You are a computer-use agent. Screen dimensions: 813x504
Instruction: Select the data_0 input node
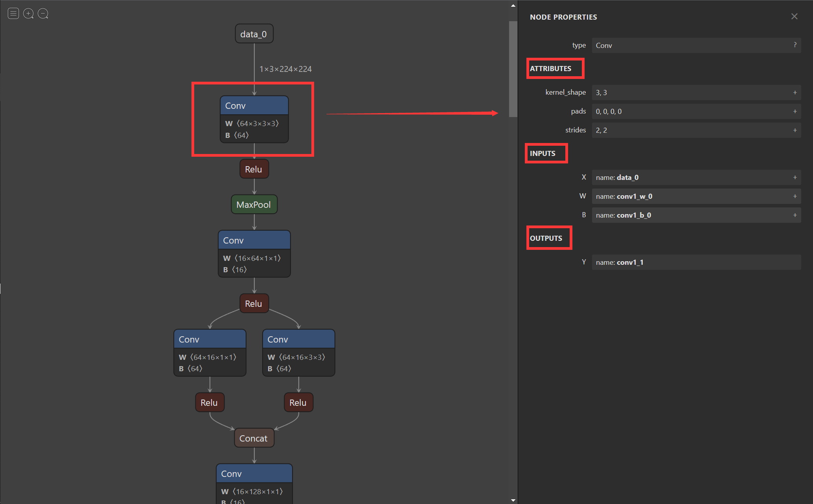click(254, 34)
